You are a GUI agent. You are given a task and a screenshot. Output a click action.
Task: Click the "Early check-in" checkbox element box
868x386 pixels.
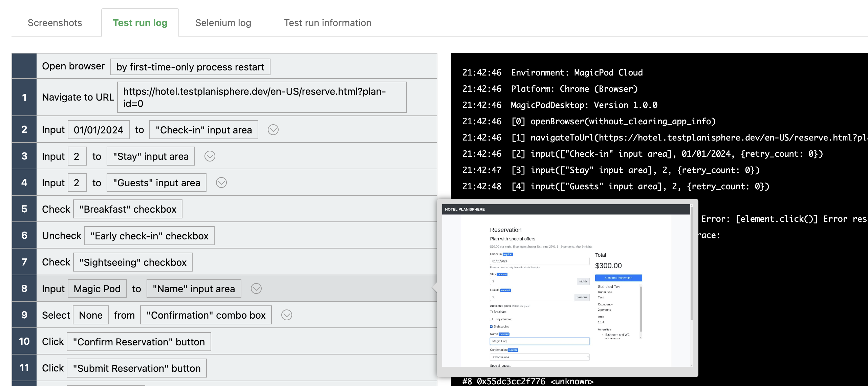[x=149, y=236]
